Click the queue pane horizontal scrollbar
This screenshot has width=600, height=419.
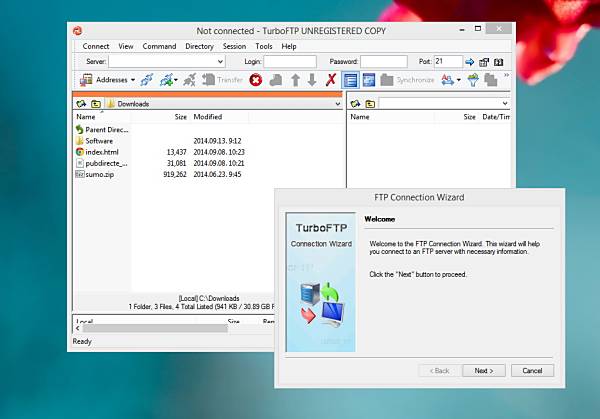click(x=155, y=328)
